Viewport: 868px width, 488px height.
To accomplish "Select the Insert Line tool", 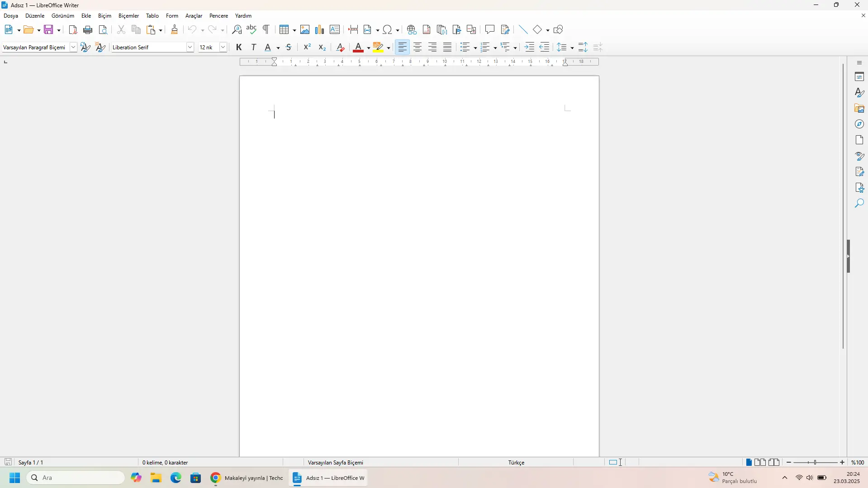I will [x=523, y=30].
